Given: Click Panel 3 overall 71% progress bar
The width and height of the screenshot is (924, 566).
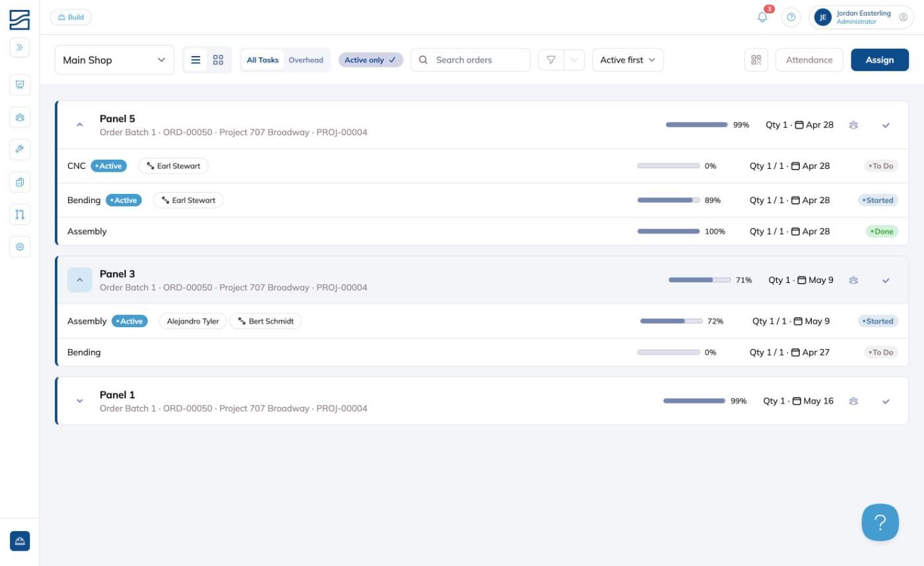Looking at the screenshot, I should 700,280.
